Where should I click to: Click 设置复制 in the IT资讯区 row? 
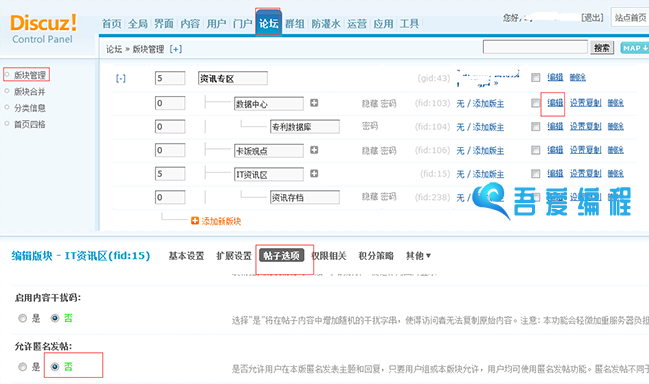585,173
